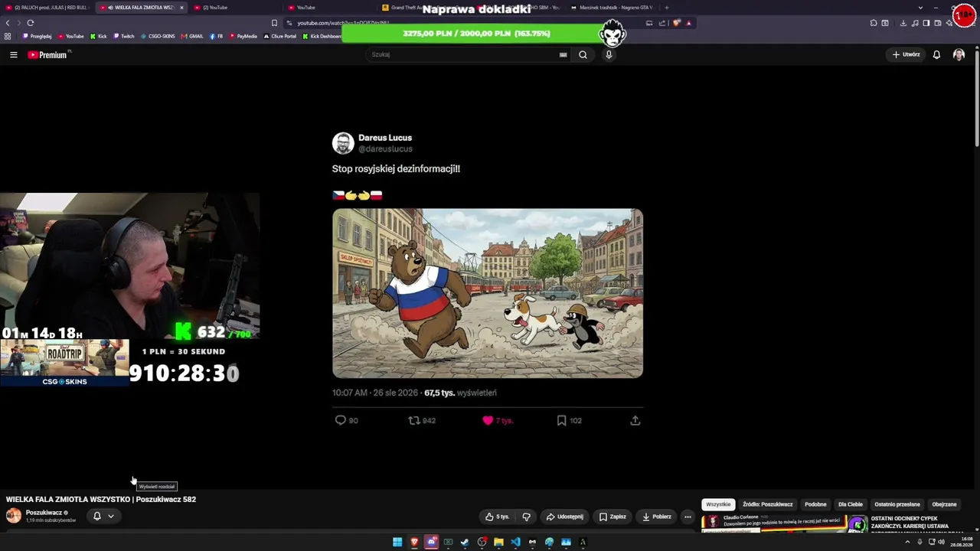Go to YouTube Premium home logo

pos(47,55)
